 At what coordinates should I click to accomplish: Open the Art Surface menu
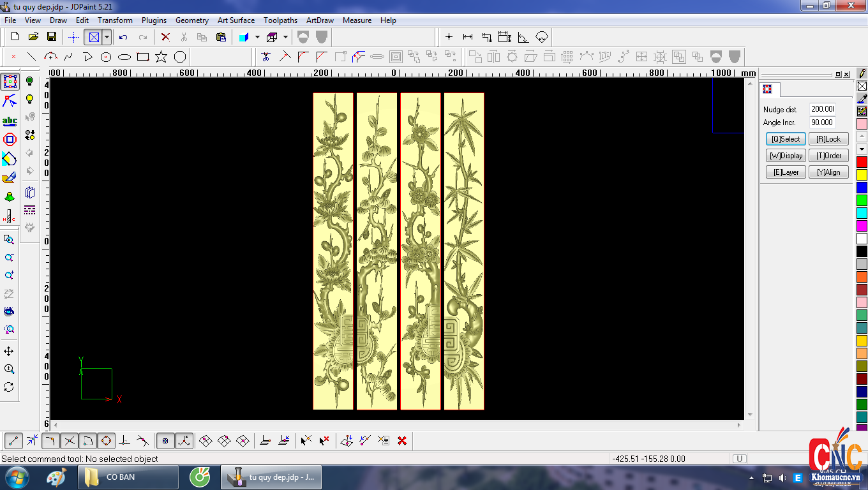tap(236, 20)
